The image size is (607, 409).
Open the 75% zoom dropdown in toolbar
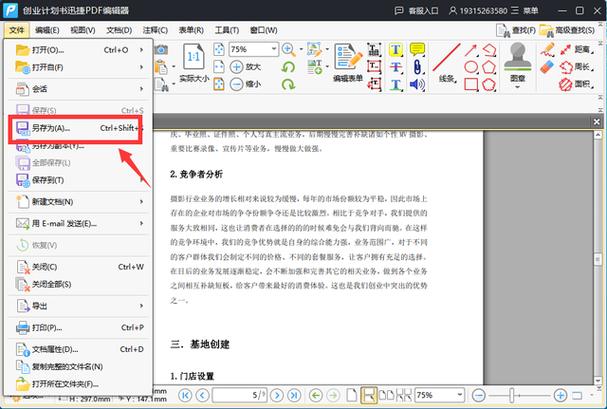pos(273,49)
